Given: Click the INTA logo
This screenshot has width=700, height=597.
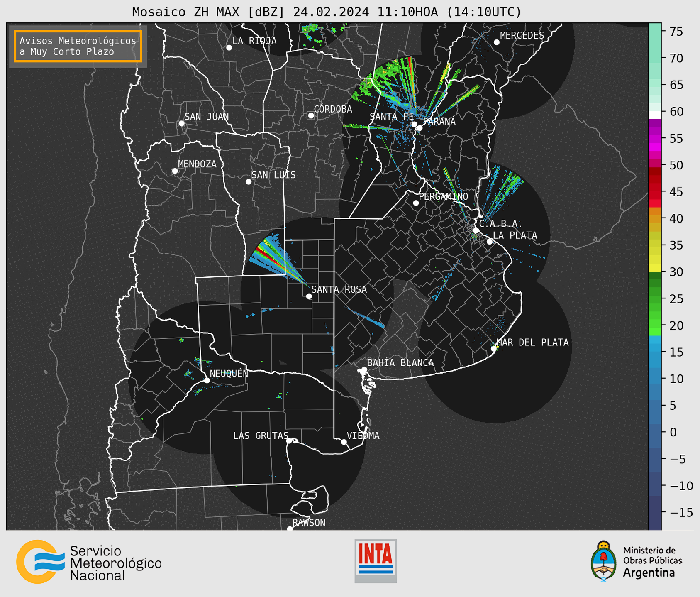Looking at the screenshot, I should (376, 561).
